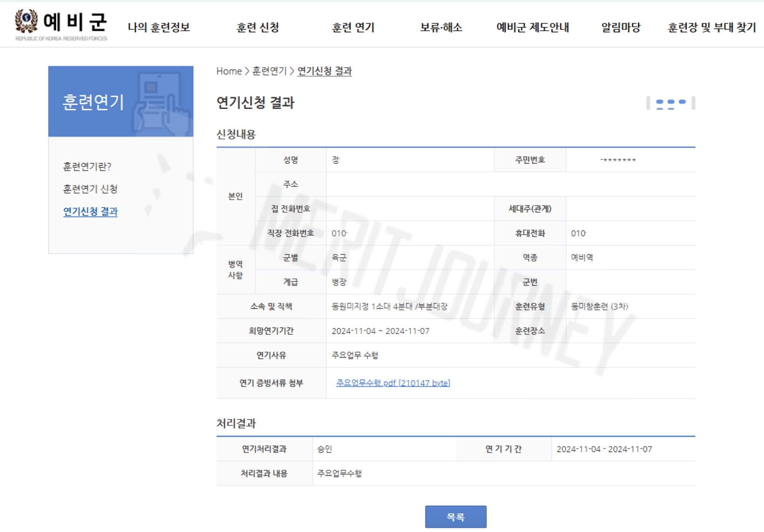The image size is (764, 532).
Task: Click the 승인 result cell
Action: tap(324, 449)
